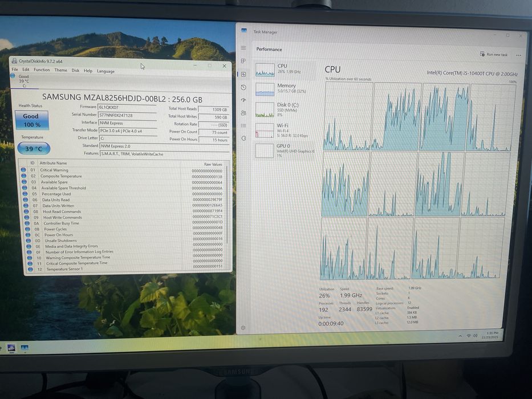This screenshot has height=399, width=532.
Task: Select GPU 0 in performance list
Action: point(285,150)
